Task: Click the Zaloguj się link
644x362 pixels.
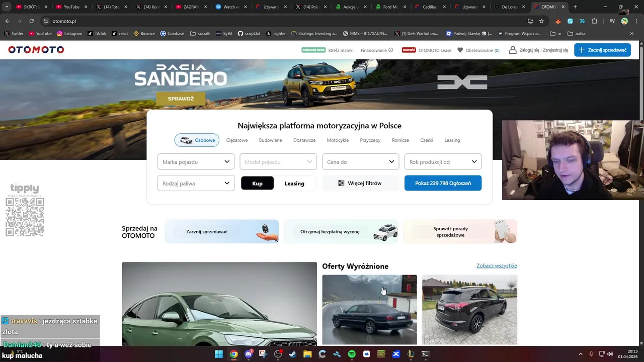Action: 530,50
